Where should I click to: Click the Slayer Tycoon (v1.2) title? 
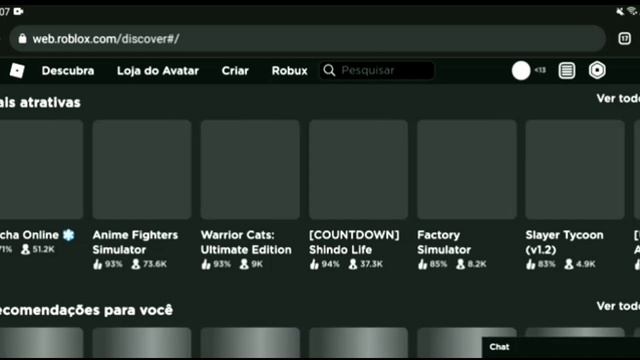[x=564, y=242]
